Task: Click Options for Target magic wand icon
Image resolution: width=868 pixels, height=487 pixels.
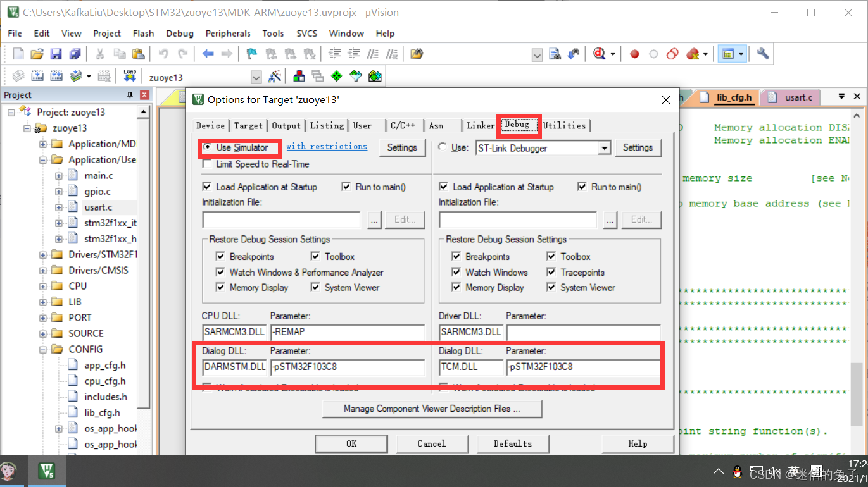Action: coord(275,77)
